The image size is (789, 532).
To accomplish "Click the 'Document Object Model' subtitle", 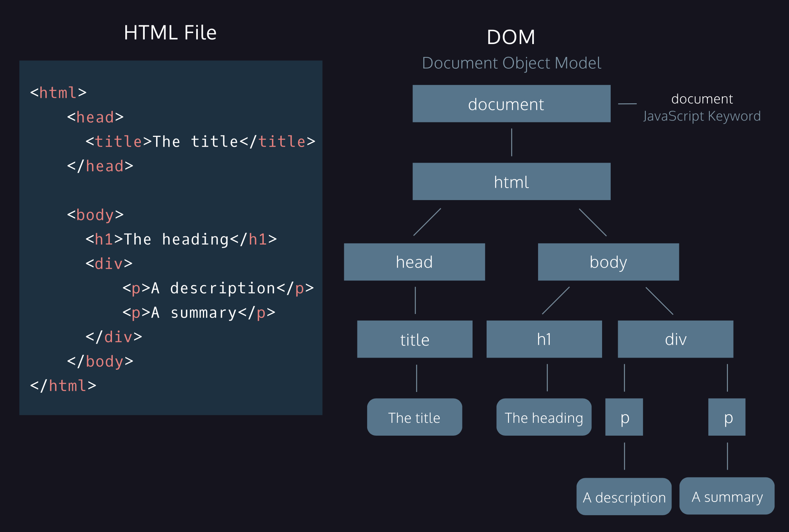I will (511, 63).
